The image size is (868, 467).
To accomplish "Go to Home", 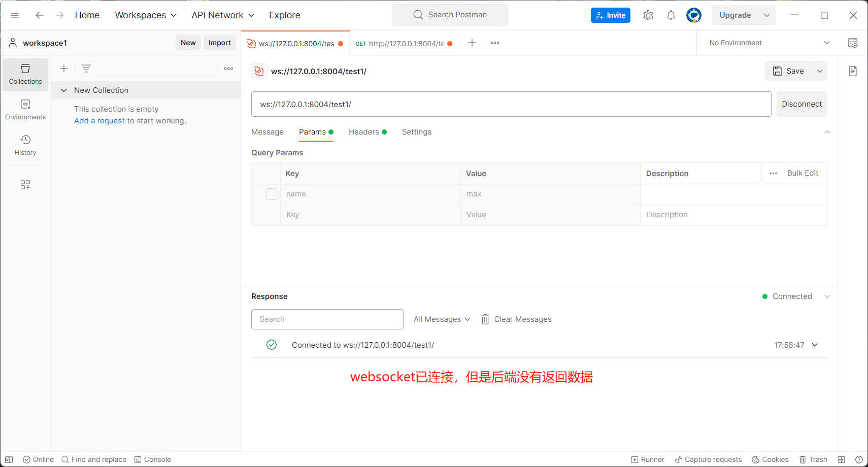I will tap(87, 15).
